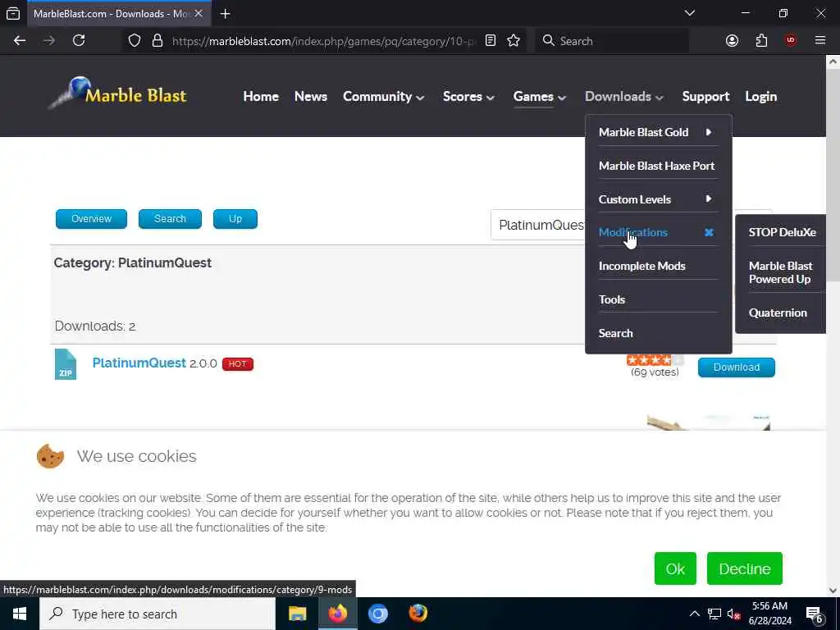Open the PlatinumQuest 2.0.0 link
Viewport: 840px width, 630px height.
tap(139, 363)
